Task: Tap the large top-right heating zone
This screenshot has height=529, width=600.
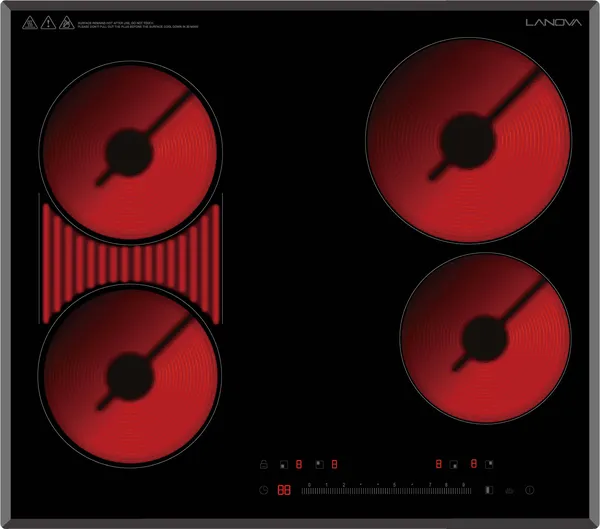Action: click(x=468, y=140)
